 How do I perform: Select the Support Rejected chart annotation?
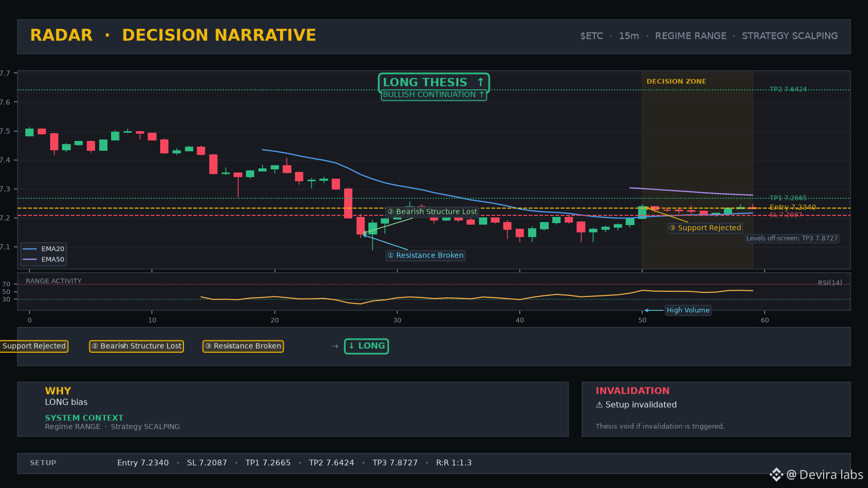(x=705, y=228)
